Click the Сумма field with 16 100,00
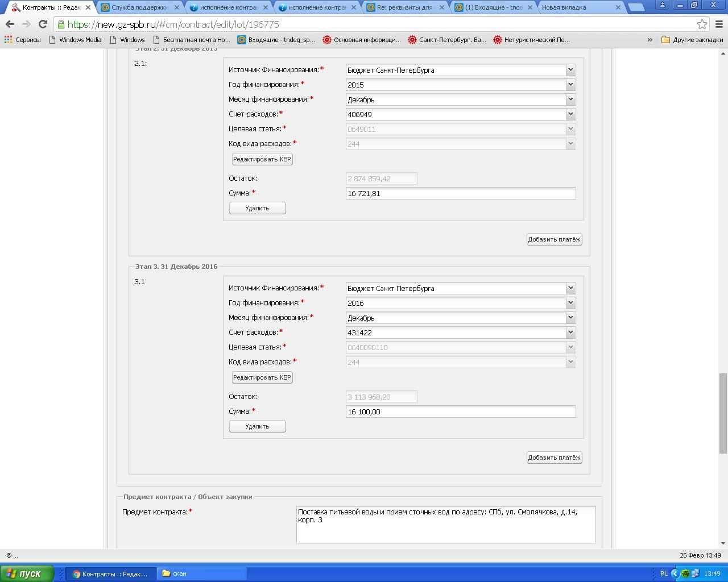 click(461, 411)
